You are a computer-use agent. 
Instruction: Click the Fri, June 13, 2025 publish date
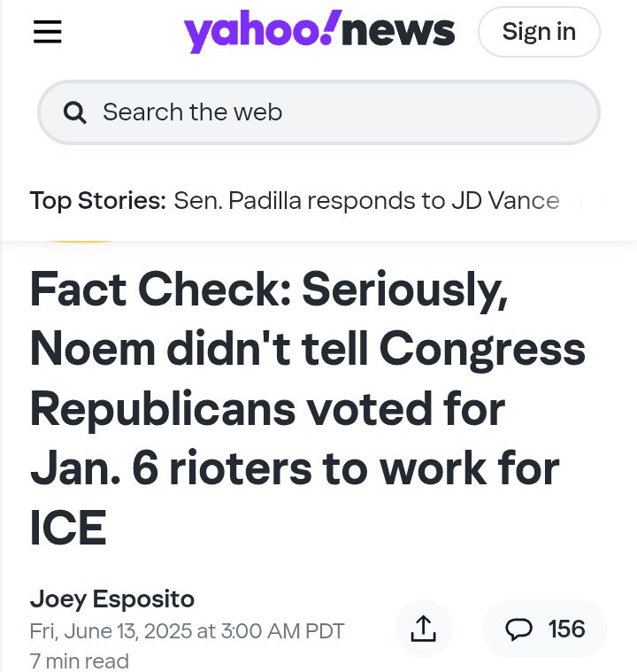click(188, 631)
